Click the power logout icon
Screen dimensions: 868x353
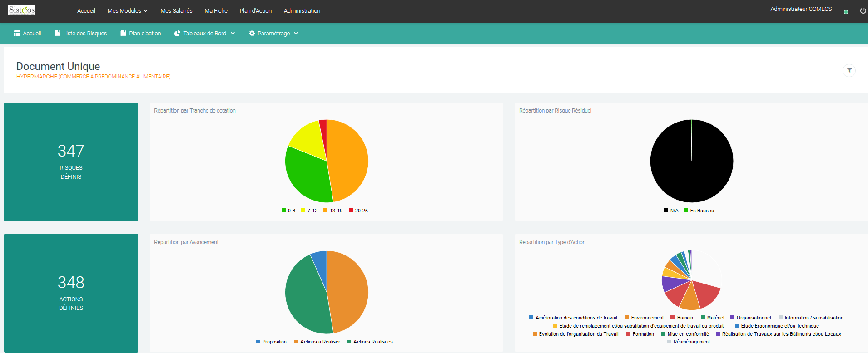click(x=863, y=11)
